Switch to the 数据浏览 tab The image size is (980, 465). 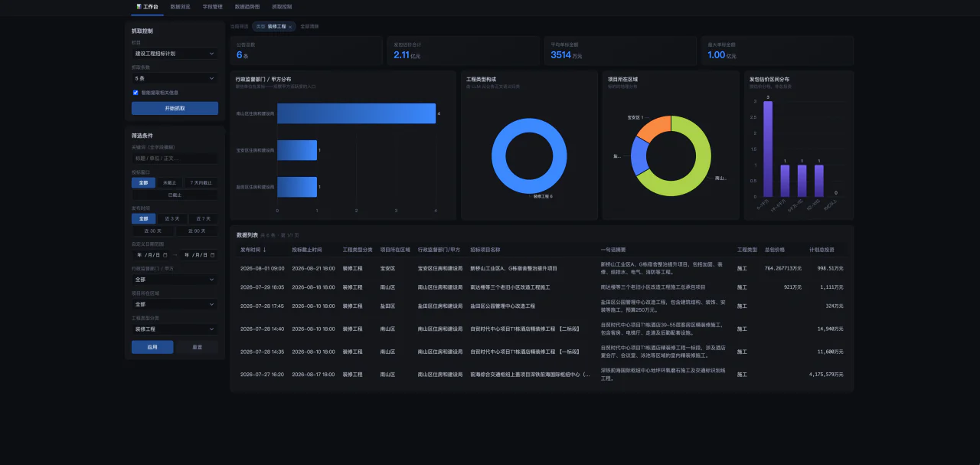tap(181, 7)
